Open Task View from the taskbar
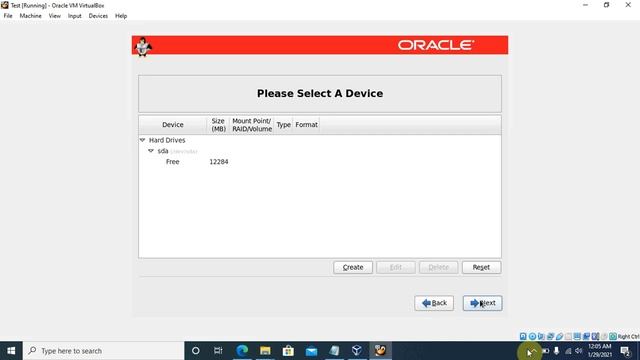The height and width of the screenshot is (360, 640). click(x=218, y=351)
